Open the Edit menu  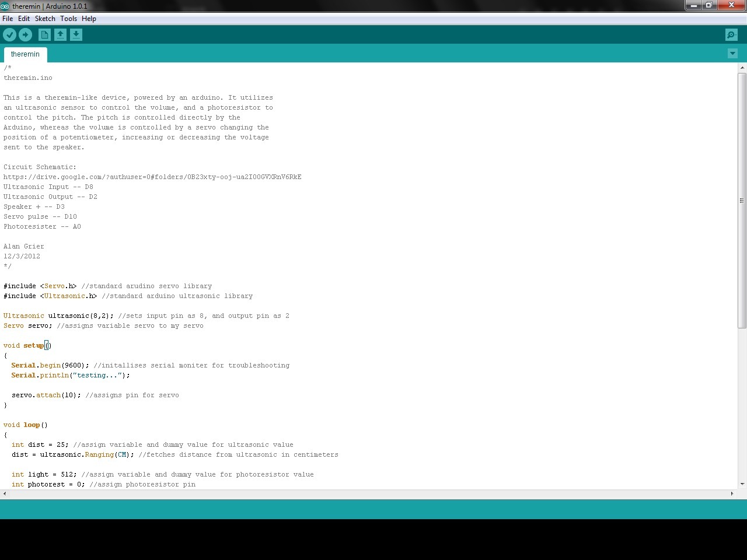click(24, 19)
